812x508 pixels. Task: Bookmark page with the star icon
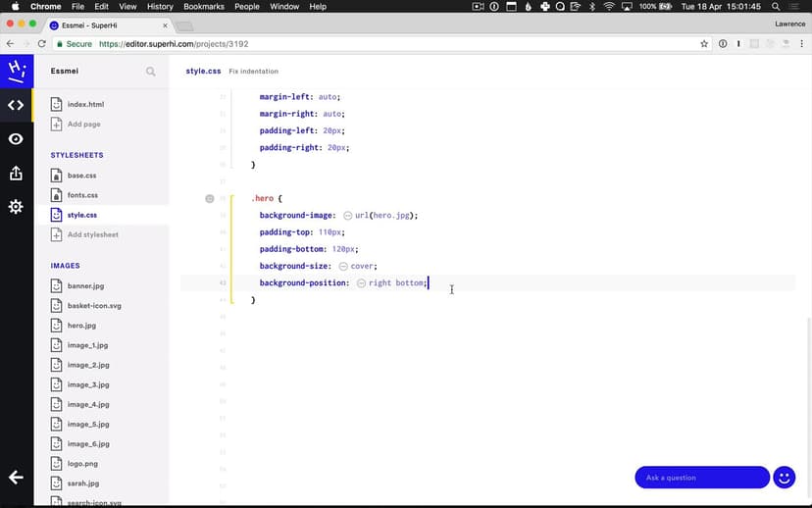(704, 44)
